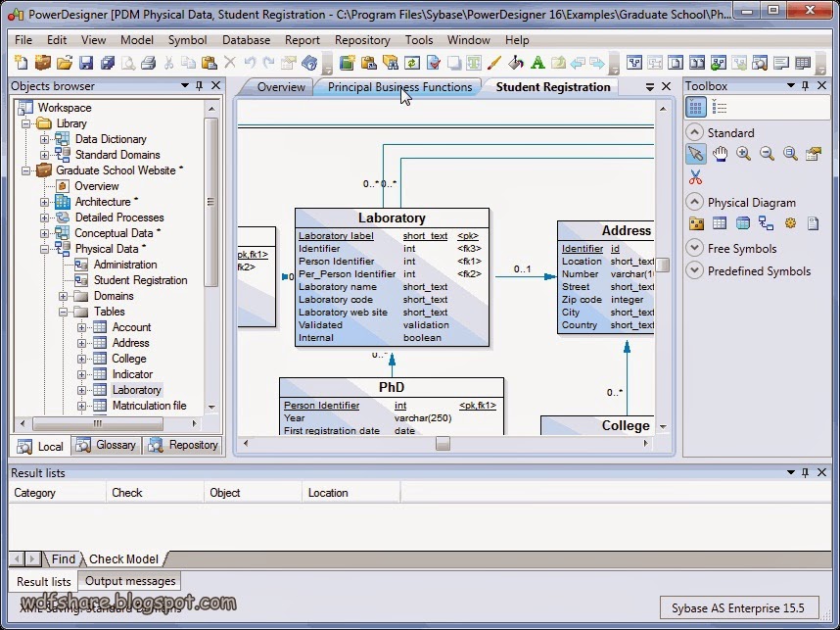
Task: Select the File tool in Physical Diagram
Action: coord(814,223)
